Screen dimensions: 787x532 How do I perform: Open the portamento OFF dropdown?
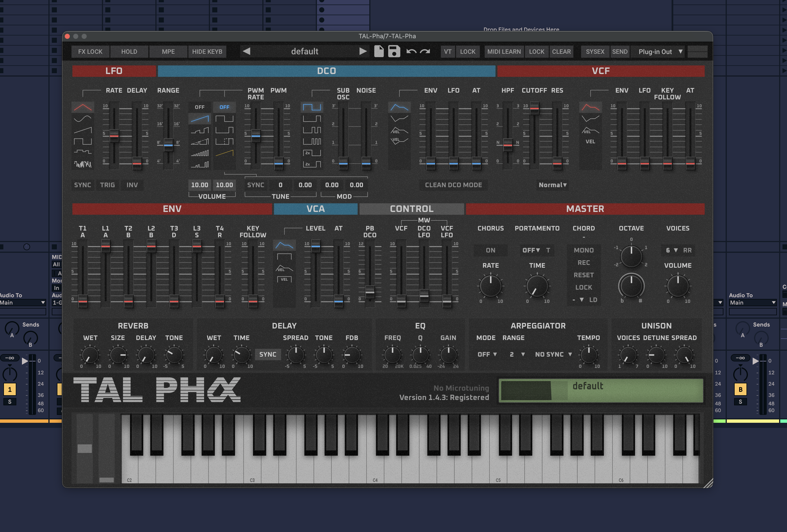pos(531,250)
